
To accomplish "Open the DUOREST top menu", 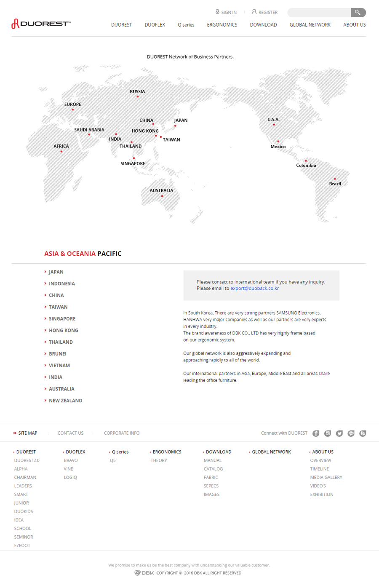I will point(121,25).
